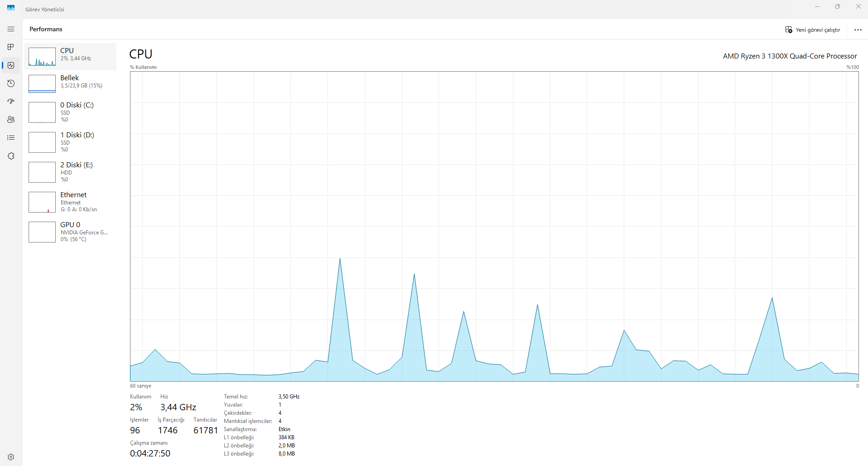Open the App history icon
Screen dimensions: 868x466
11,83
